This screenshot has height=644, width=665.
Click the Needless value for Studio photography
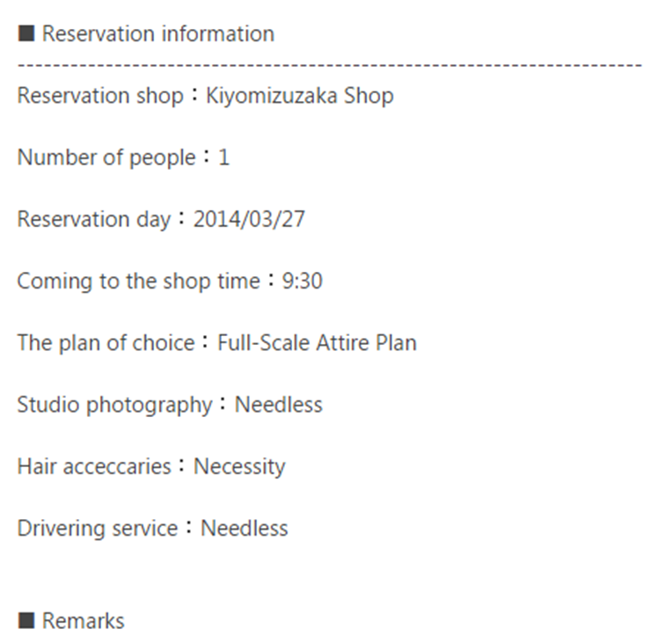279,405
